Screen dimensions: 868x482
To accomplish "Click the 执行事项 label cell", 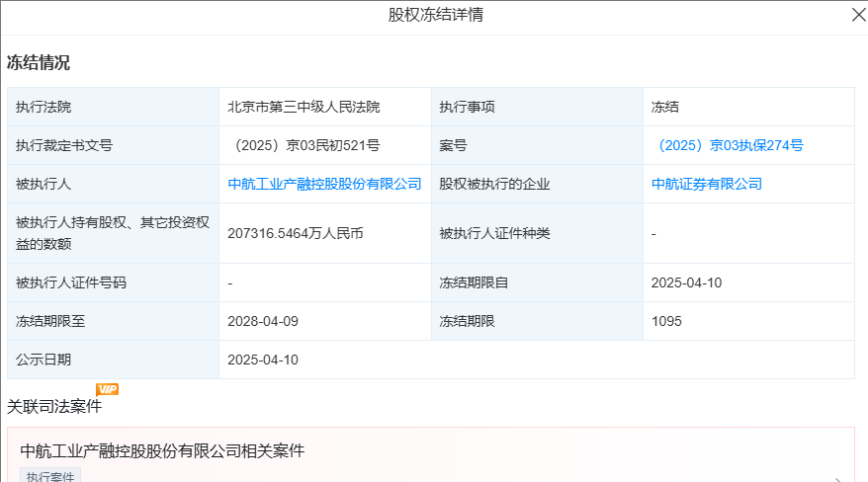I will (x=537, y=107).
